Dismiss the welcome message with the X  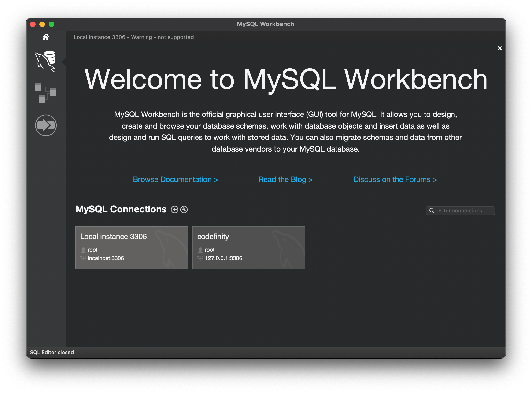click(x=500, y=48)
